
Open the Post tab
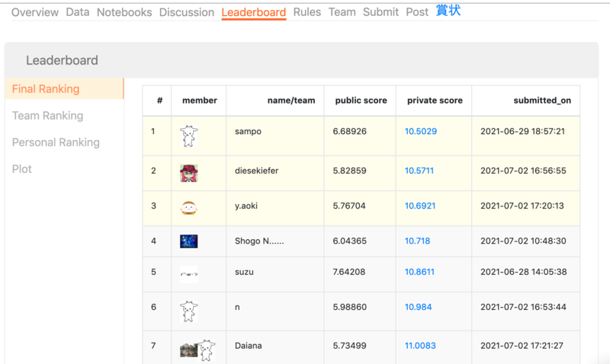417,12
